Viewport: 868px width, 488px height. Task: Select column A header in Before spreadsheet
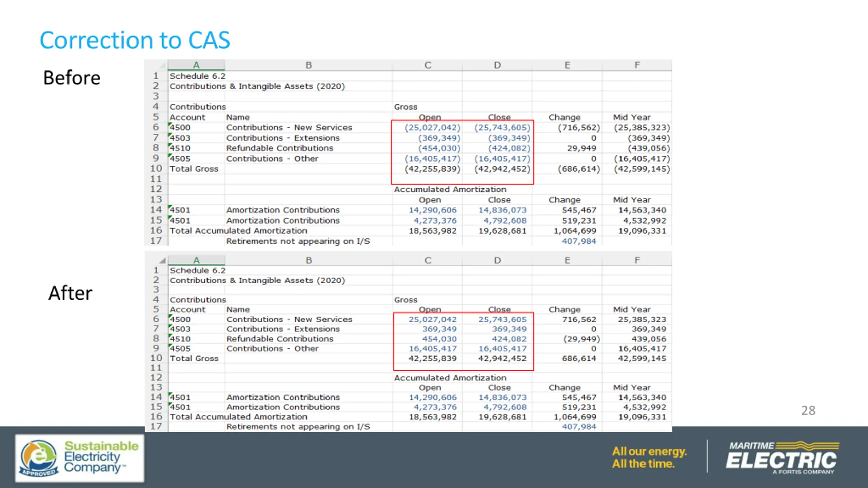pos(196,65)
